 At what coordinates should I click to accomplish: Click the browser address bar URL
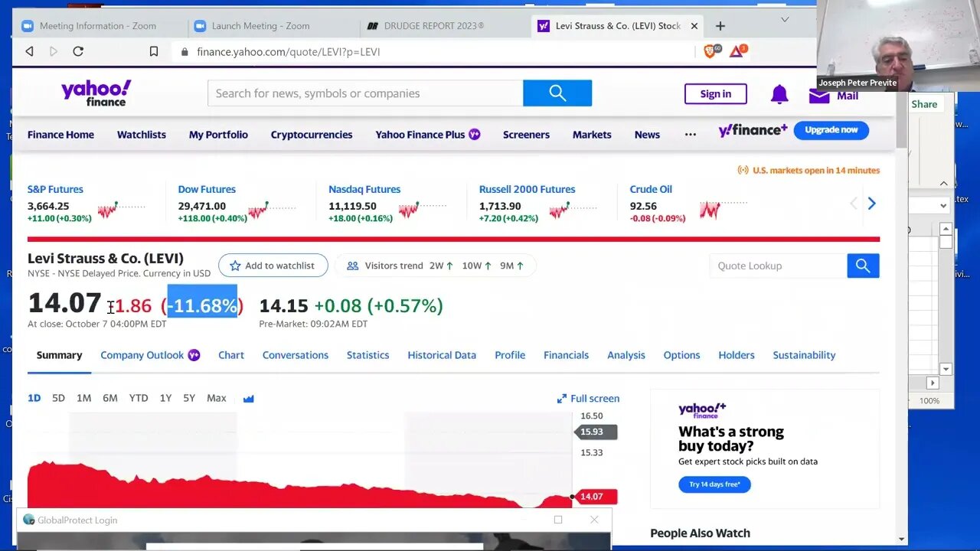pyautogui.click(x=289, y=52)
